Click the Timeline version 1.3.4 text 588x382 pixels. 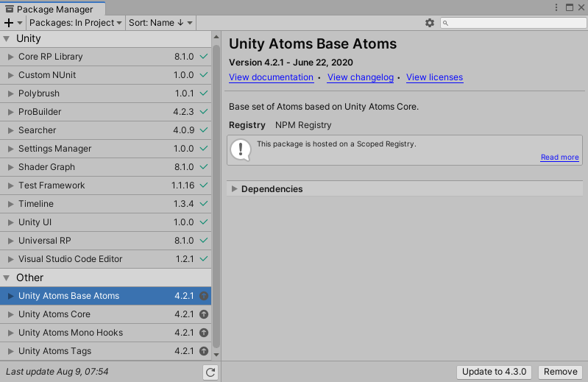(x=184, y=204)
